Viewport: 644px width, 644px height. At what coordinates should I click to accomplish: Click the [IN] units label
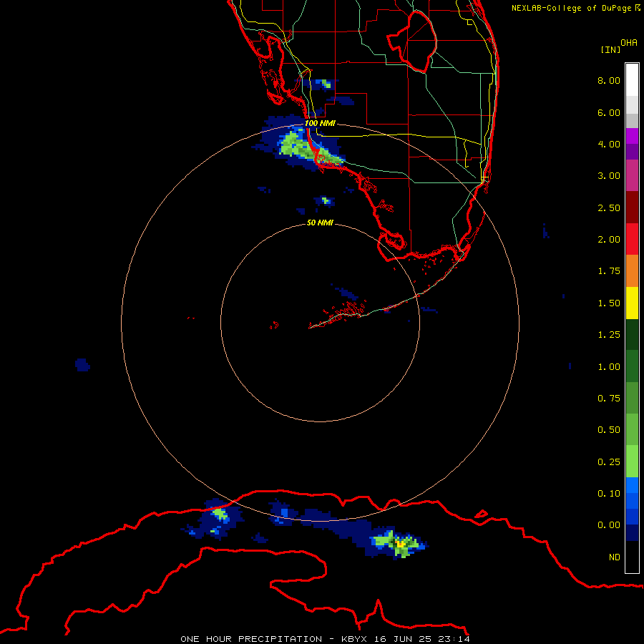pyautogui.click(x=610, y=49)
